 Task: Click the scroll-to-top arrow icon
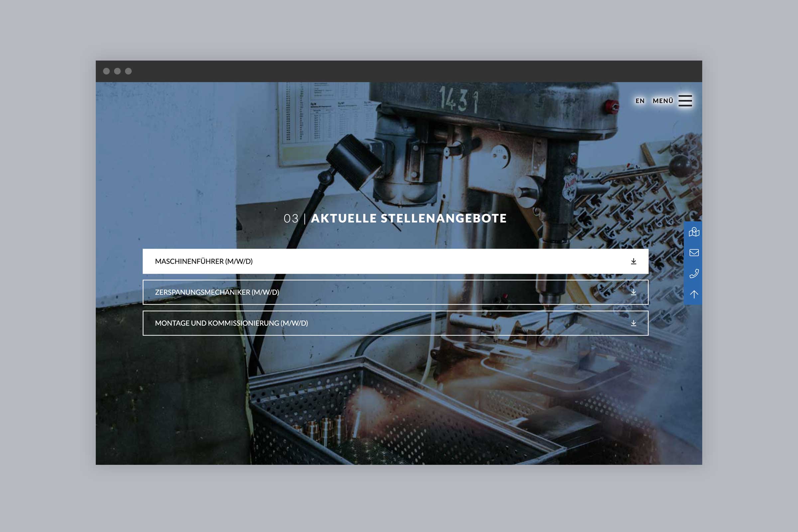coord(694,294)
